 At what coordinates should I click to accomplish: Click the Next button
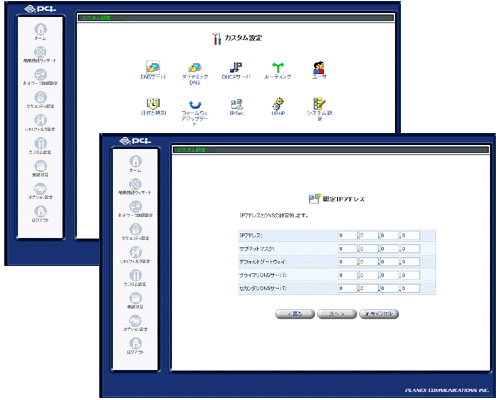click(x=337, y=314)
